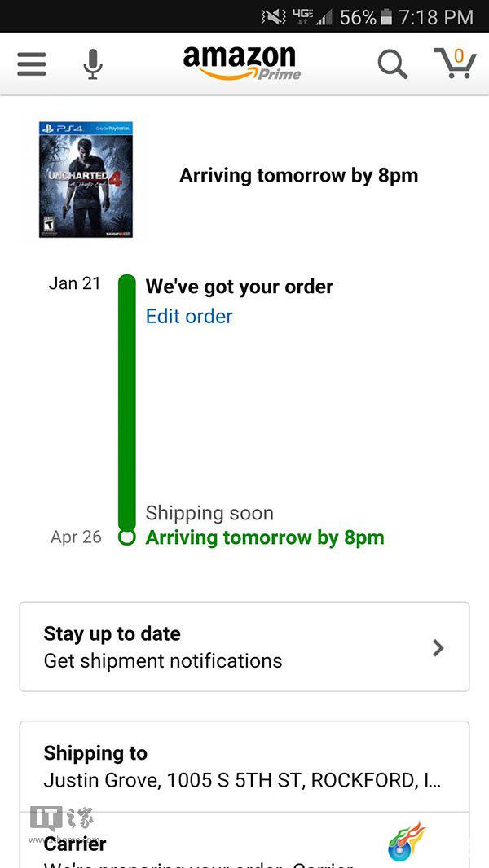Open the shopping cart icon
The width and height of the screenshot is (489, 868).
[x=456, y=63]
